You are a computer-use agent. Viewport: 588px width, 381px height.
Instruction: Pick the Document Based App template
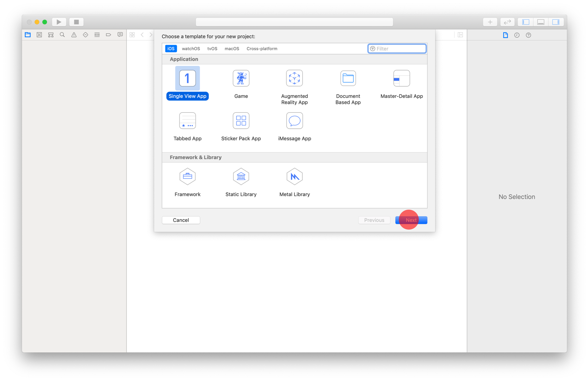[348, 87]
